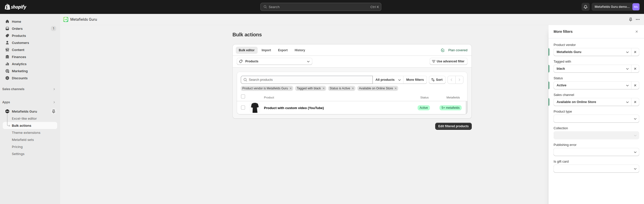The width and height of the screenshot is (644, 204).
Task: Click the Analytics icon in the sidebar
Action: coord(7,64)
